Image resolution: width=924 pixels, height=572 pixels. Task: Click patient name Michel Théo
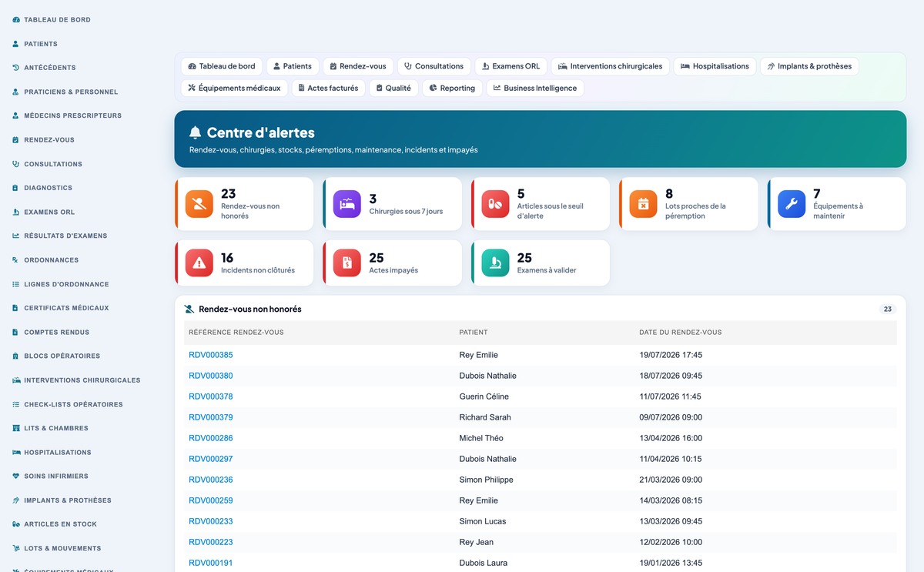coord(481,438)
